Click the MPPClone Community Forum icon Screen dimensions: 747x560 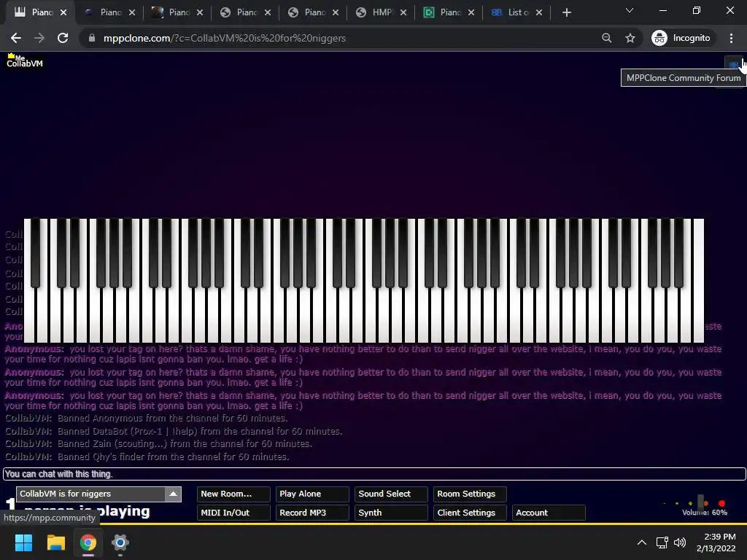[734, 64]
